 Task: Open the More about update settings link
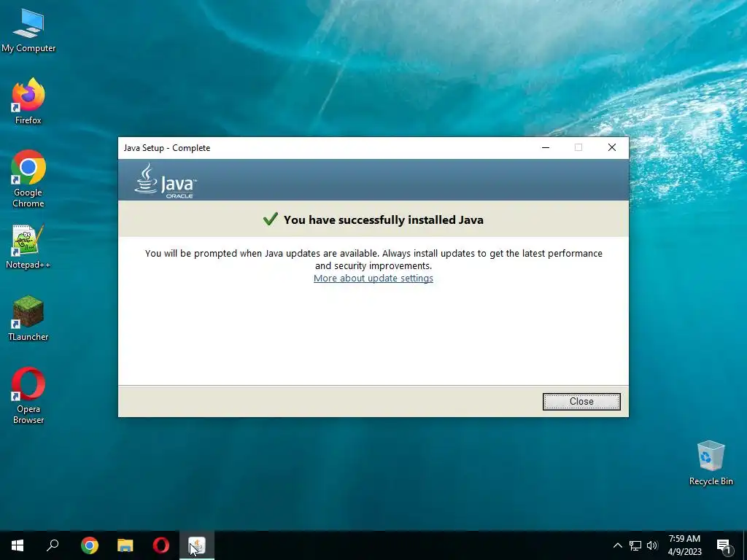pos(373,278)
